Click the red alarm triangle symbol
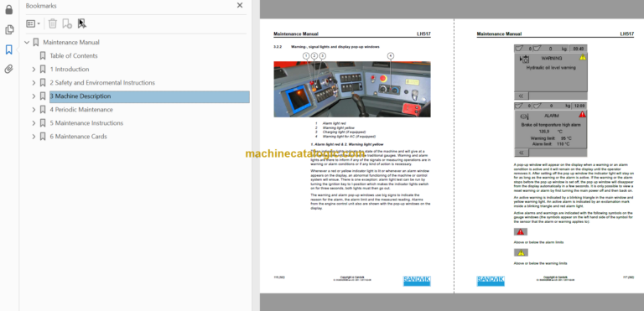The height and width of the screenshot is (311, 644). pyautogui.click(x=521, y=232)
